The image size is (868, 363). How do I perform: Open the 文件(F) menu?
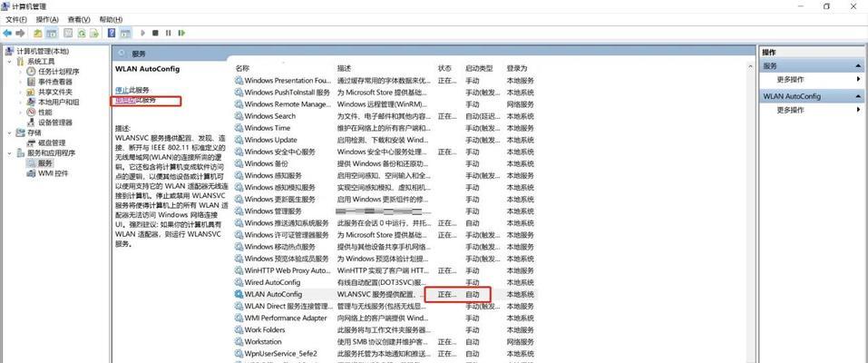[16, 19]
